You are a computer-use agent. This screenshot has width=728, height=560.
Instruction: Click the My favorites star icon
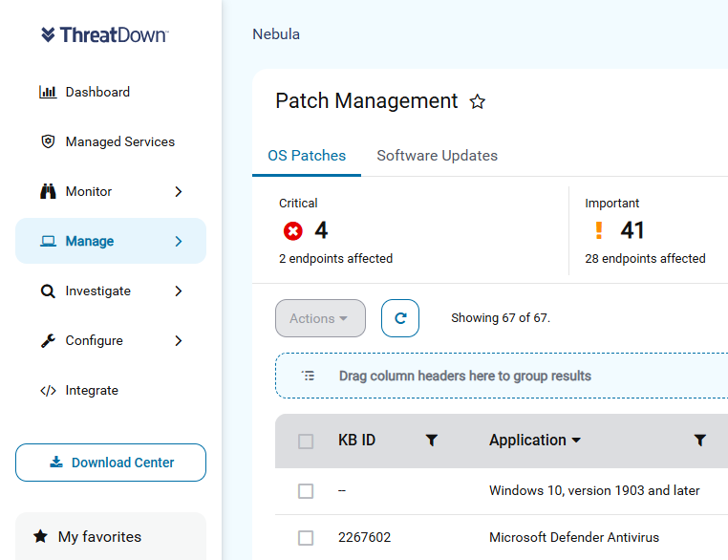(40, 536)
